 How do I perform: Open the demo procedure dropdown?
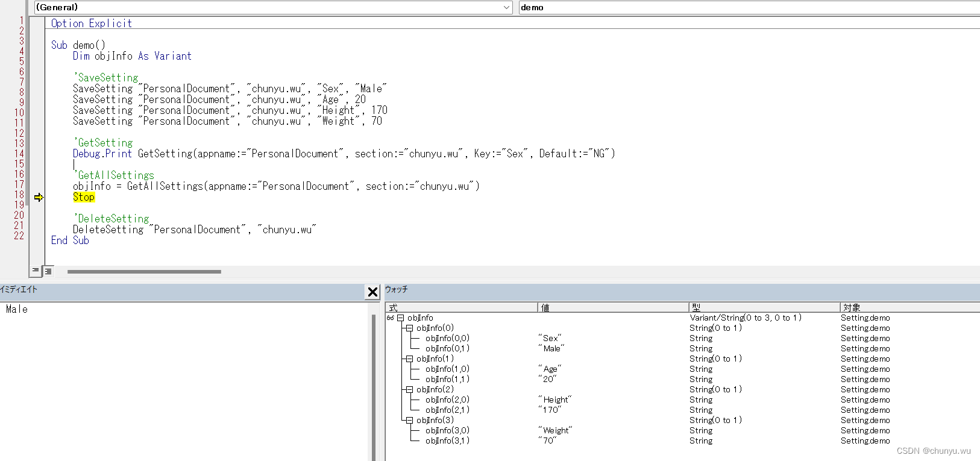click(749, 7)
